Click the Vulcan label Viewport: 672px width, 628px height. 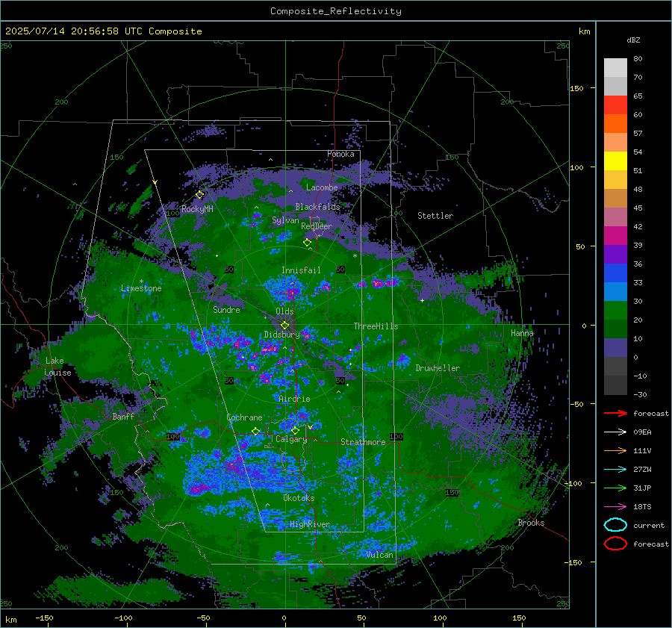380,555
